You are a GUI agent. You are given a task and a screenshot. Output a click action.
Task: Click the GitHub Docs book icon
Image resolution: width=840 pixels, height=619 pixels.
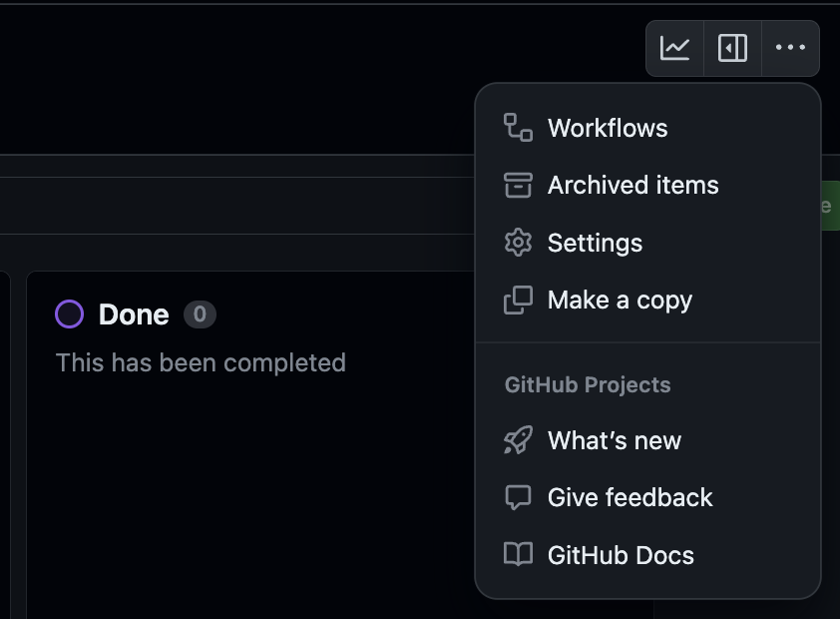click(x=518, y=555)
